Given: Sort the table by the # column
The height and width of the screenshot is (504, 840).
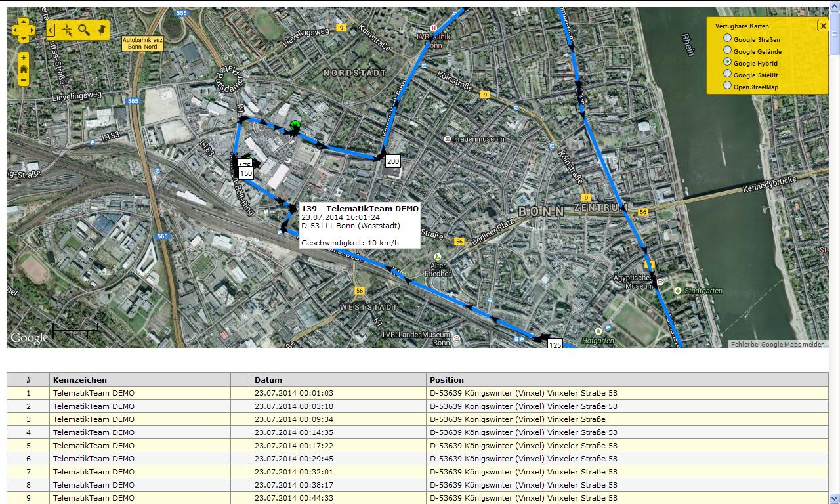Looking at the screenshot, I should (x=28, y=379).
